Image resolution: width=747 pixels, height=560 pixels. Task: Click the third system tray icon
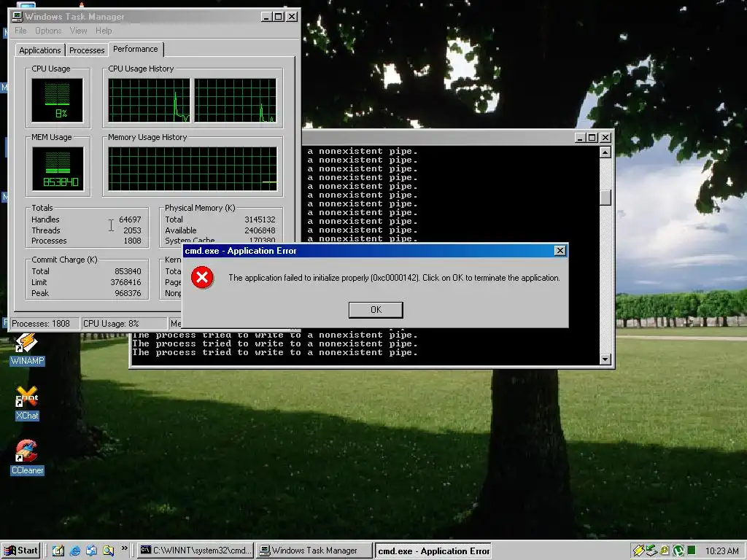665,551
